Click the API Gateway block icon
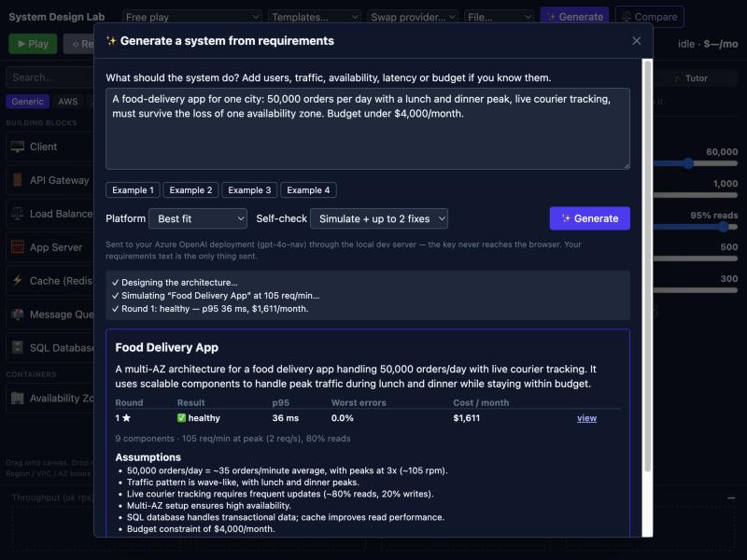747x560 pixels. click(18, 180)
